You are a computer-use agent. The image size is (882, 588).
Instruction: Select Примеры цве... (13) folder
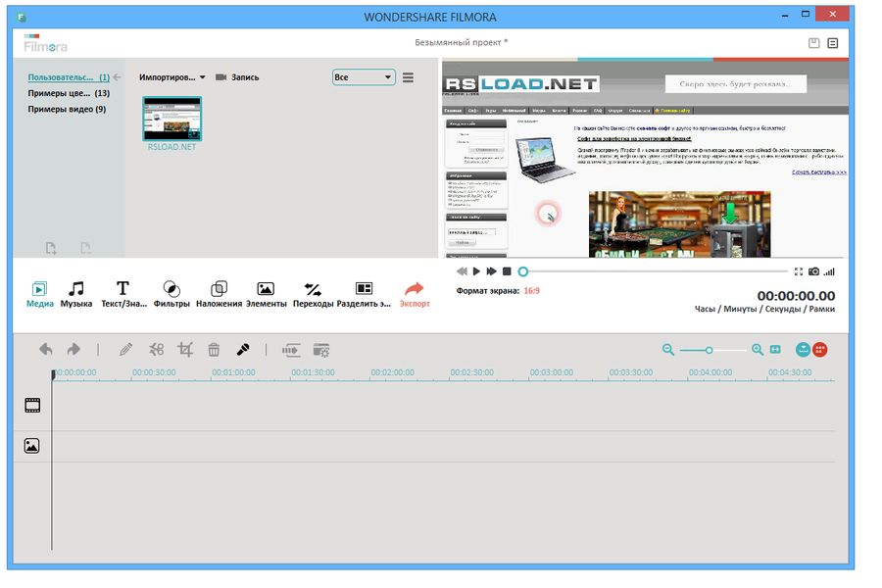[x=69, y=93]
